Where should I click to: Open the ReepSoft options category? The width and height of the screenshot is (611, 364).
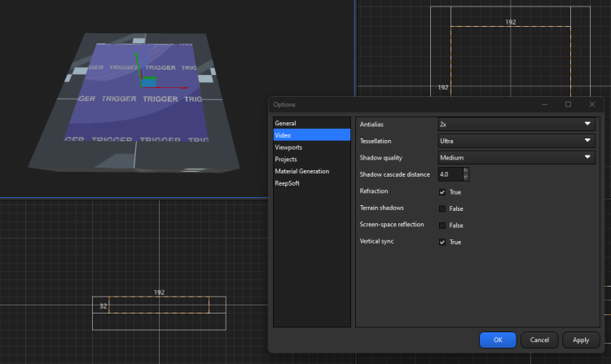(x=288, y=184)
